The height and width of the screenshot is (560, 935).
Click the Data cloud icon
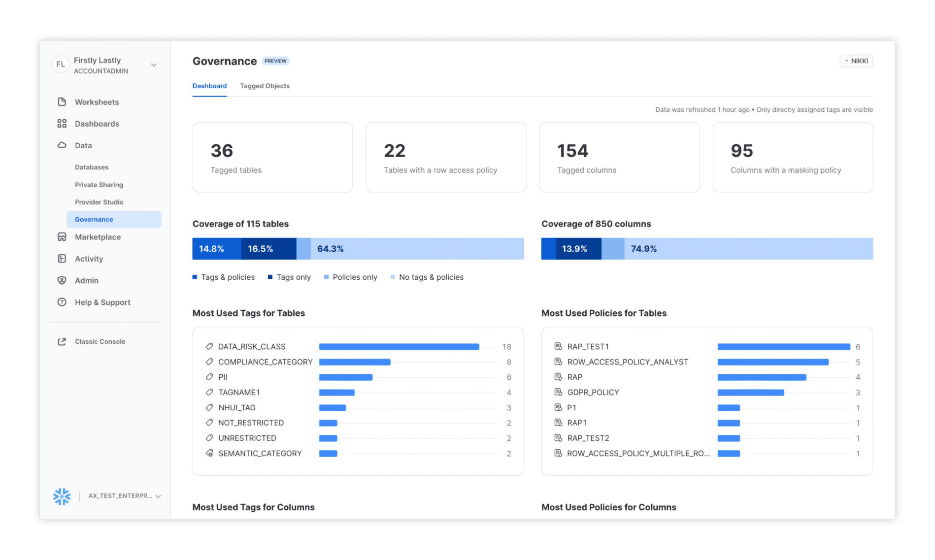pos(62,145)
